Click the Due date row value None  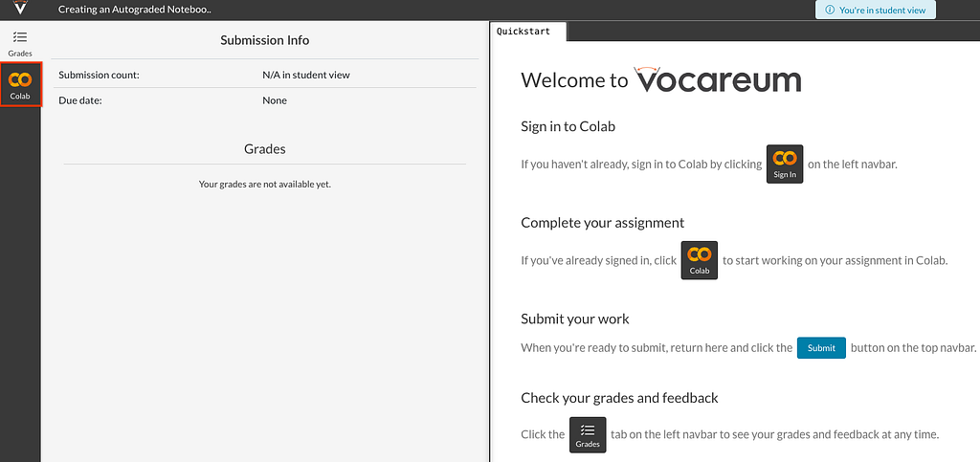click(275, 100)
